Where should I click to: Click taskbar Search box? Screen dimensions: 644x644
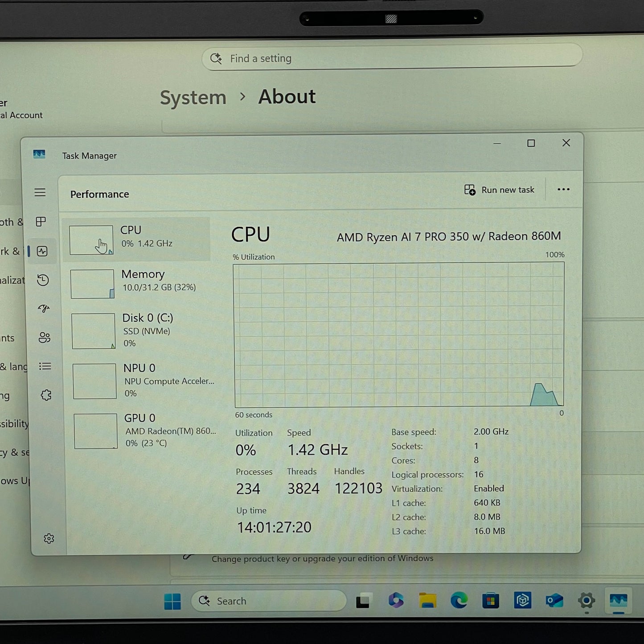(269, 601)
